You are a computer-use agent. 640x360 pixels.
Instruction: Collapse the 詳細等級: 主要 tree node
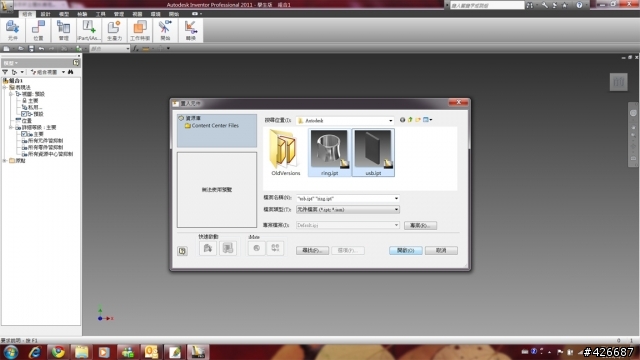click(11, 127)
